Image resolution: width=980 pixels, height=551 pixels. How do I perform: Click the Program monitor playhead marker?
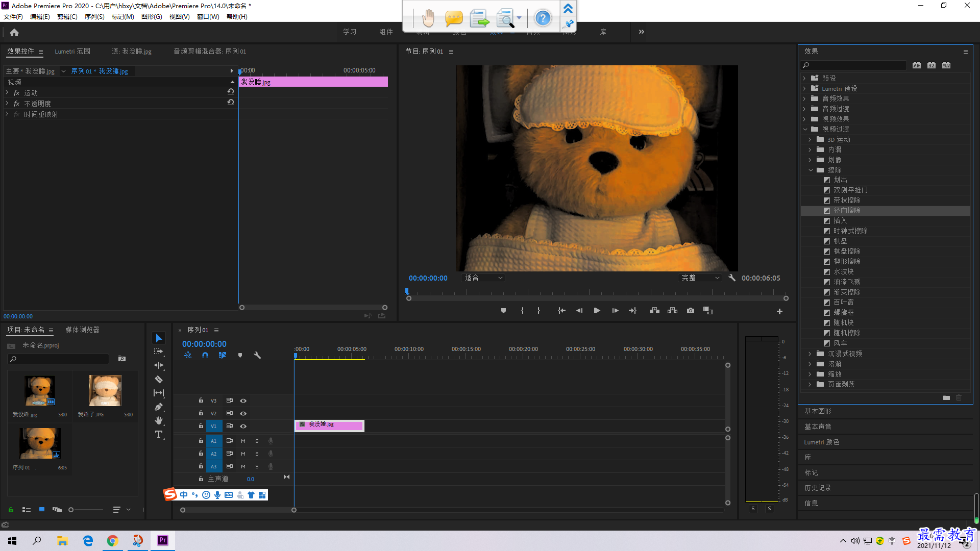pos(407,291)
